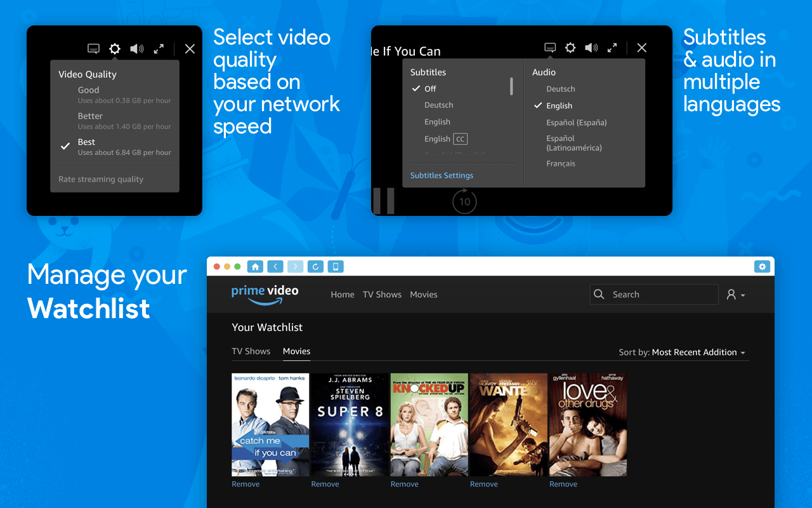Screen dimensions: 812x508
Task: Click fullscreen icon in Video Quality player
Action: [x=159, y=49]
